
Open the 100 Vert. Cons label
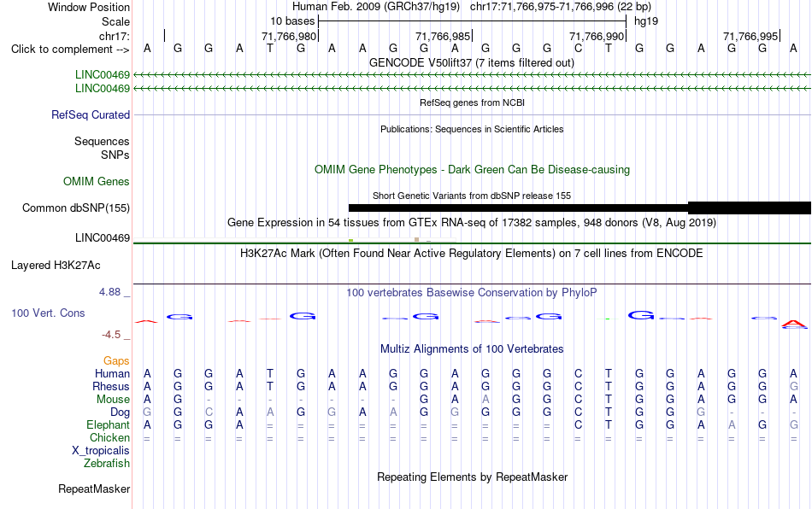coord(48,313)
